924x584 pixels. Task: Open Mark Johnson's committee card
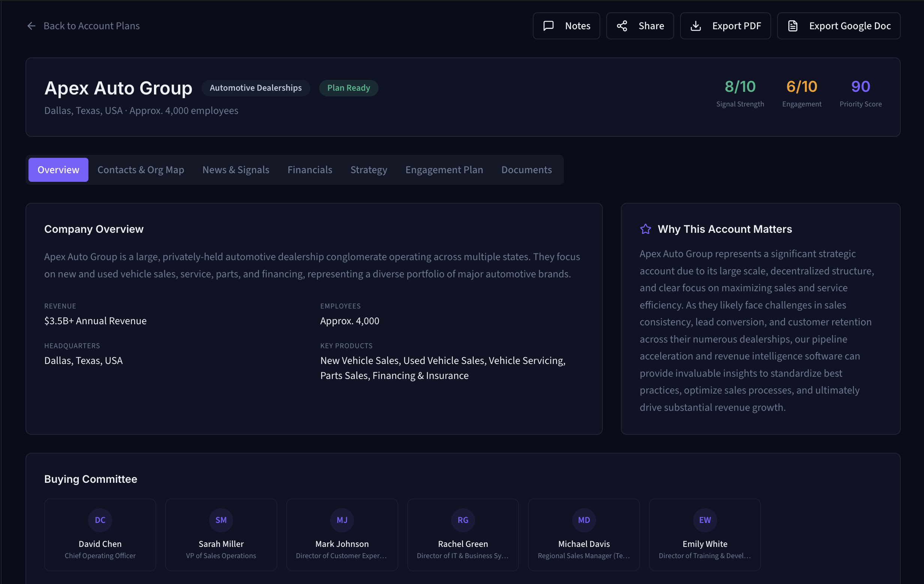pyautogui.click(x=341, y=534)
